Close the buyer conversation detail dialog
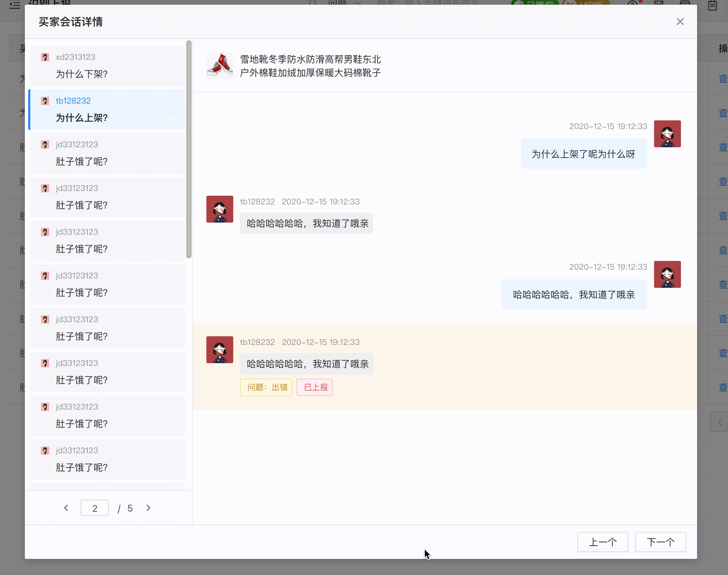The width and height of the screenshot is (728, 575). (680, 22)
